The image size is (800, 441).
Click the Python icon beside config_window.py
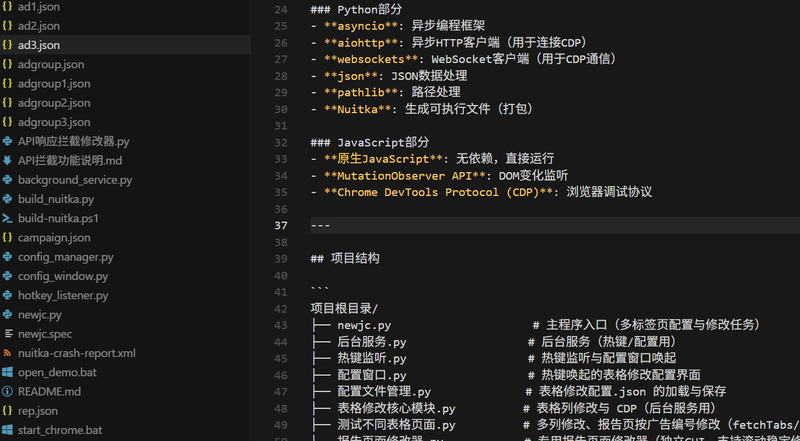(7, 276)
